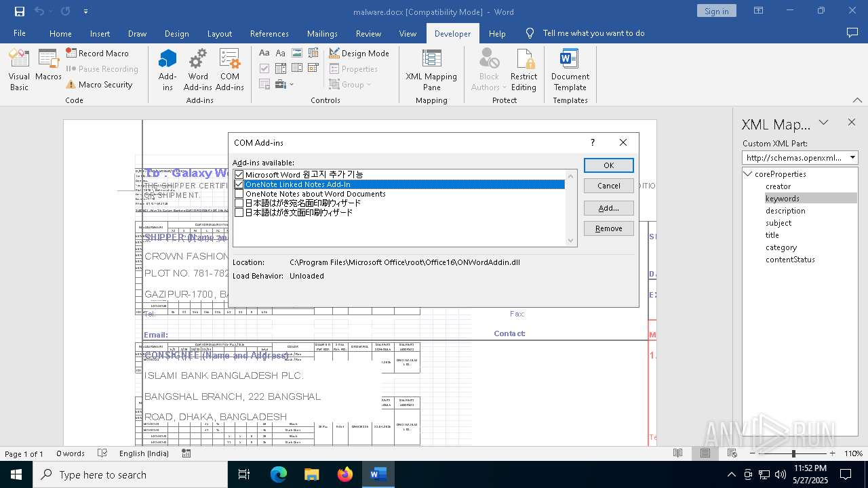Screen dimensions: 868x488
Task: Get help with COM Add-ins dialog
Action: (593, 142)
